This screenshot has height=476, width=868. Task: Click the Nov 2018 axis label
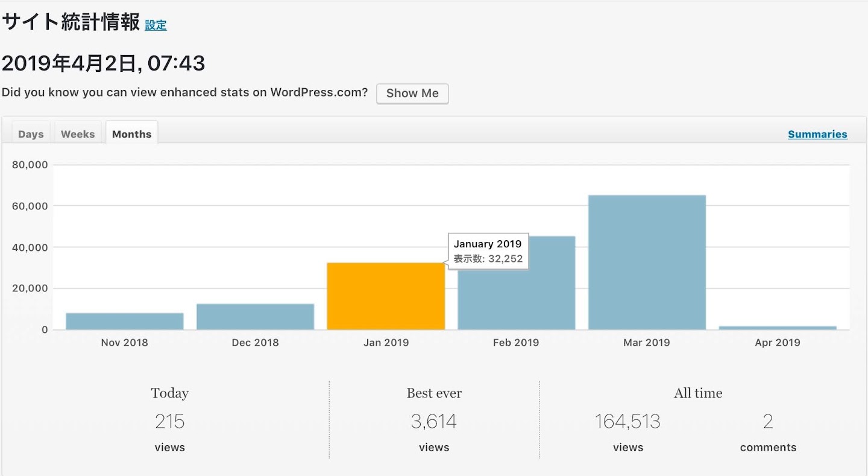click(x=124, y=343)
